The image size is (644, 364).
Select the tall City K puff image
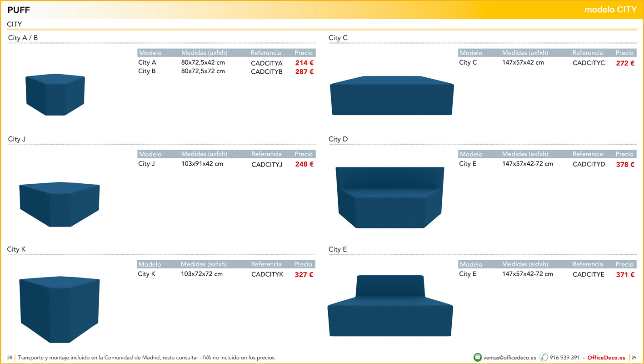coord(60,309)
